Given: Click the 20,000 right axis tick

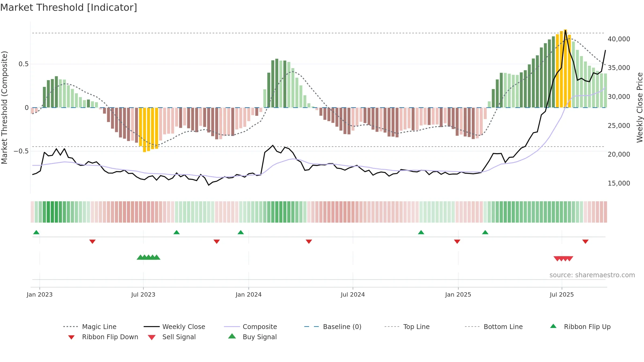Looking at the screenshot, I should [619, 154].
